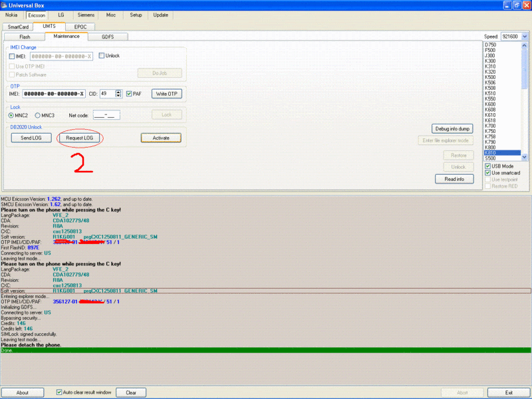
Task: Select K506 in the model list
Action: click(502, 82)
